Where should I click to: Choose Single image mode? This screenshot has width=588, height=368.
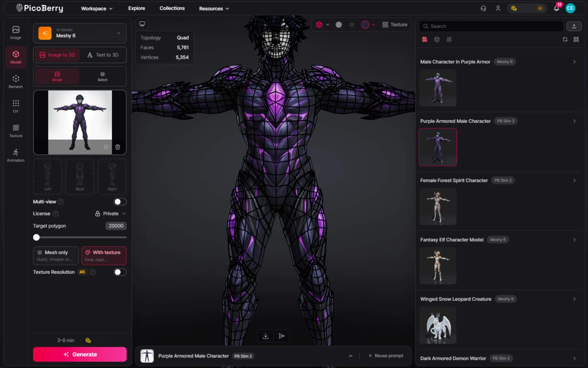click(x=57, y=76)
